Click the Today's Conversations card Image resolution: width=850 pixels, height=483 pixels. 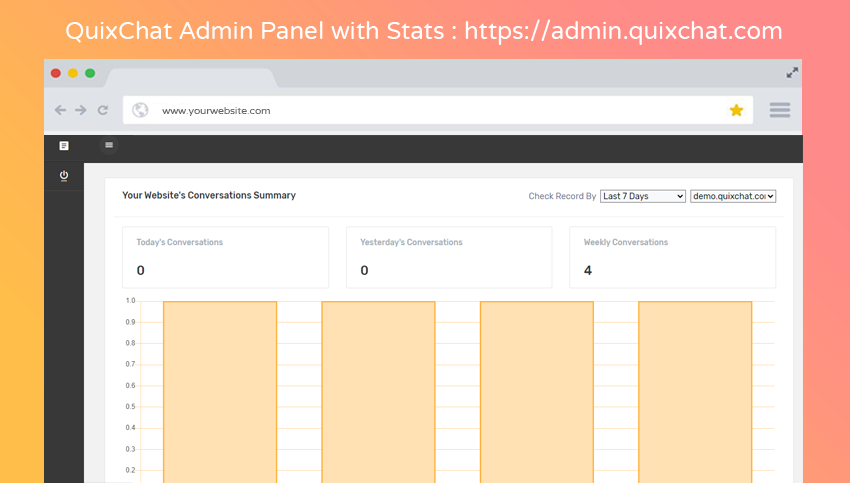(226, 257)
